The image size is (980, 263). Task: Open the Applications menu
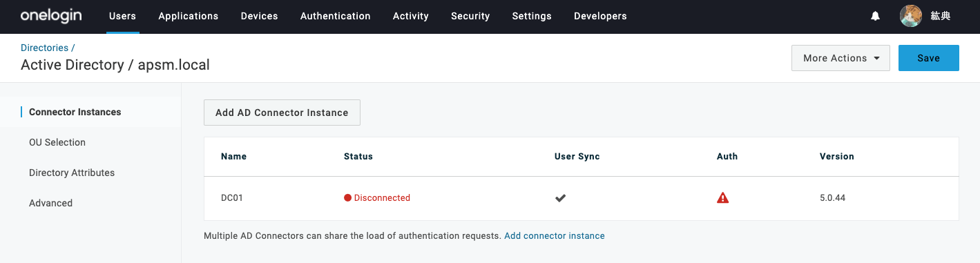tap(189, 16)
